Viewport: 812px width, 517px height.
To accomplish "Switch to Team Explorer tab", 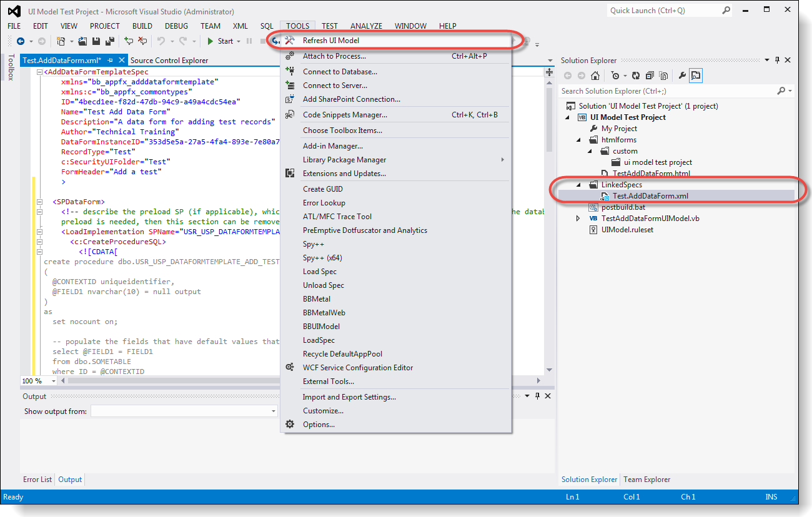I will tap(647, 480).
